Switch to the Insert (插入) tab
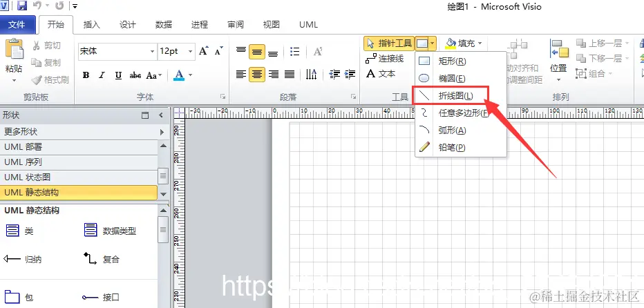Image resolution: width=644 pixels, height=308 pixels. (91, 25)
